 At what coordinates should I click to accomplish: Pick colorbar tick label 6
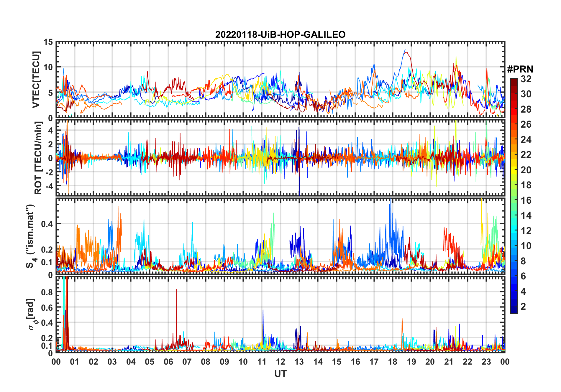click(x=523, y=276)
